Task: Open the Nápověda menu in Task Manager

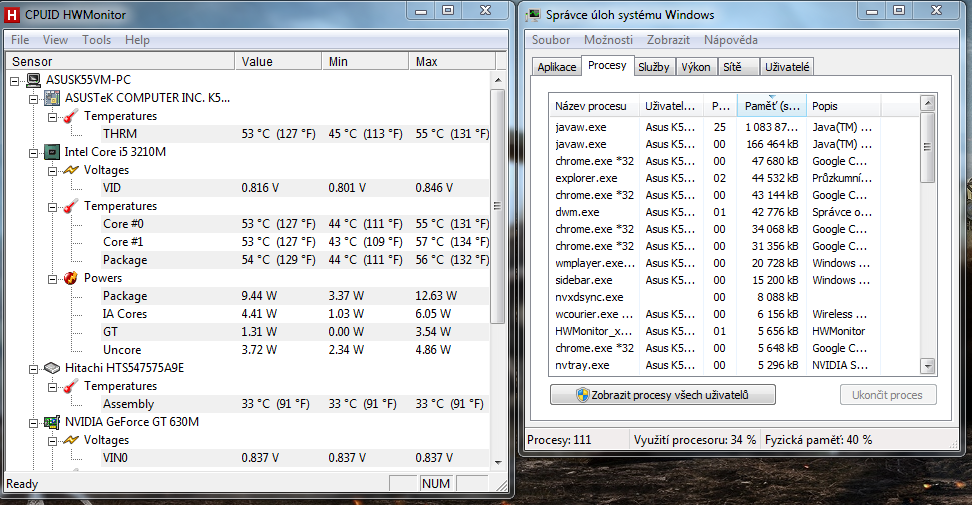Action: tap(731, 40)
